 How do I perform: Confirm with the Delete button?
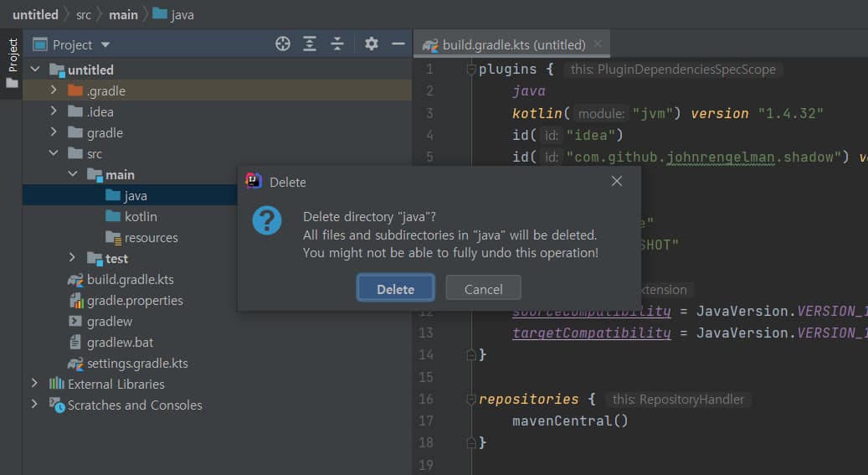coord(395,289)
